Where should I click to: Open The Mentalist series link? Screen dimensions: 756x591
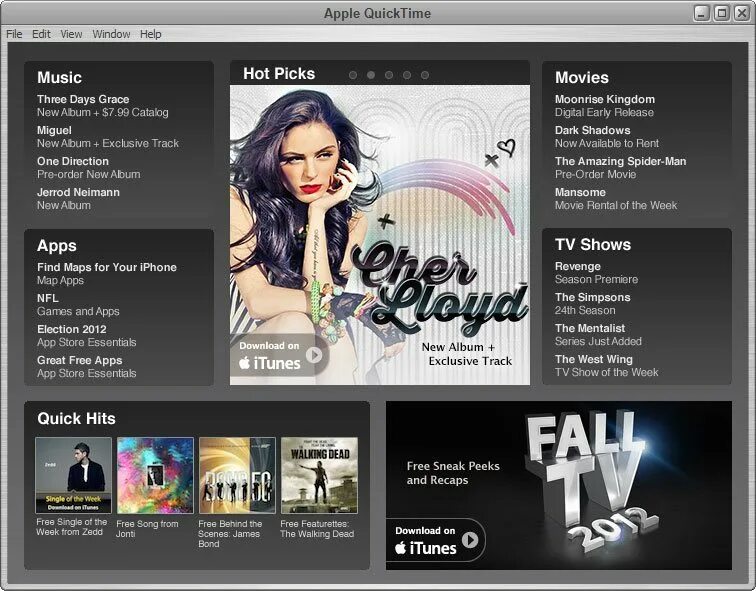coord(598,335)
